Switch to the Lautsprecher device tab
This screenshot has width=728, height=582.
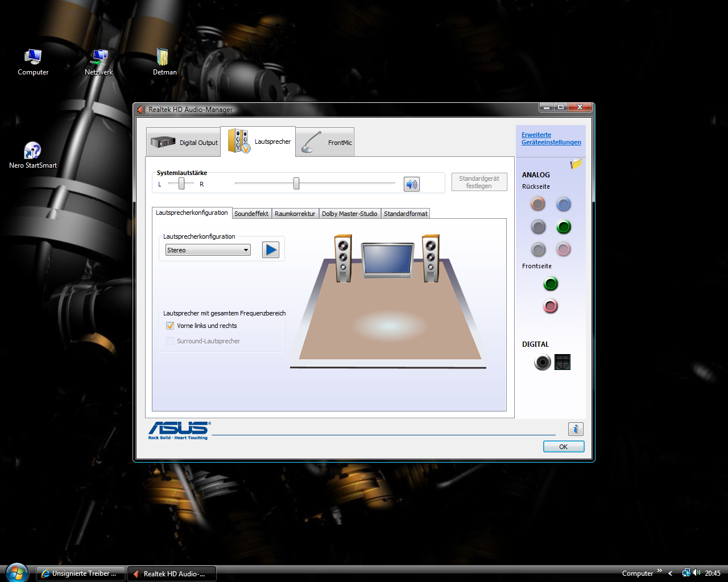tap(258, 141)
